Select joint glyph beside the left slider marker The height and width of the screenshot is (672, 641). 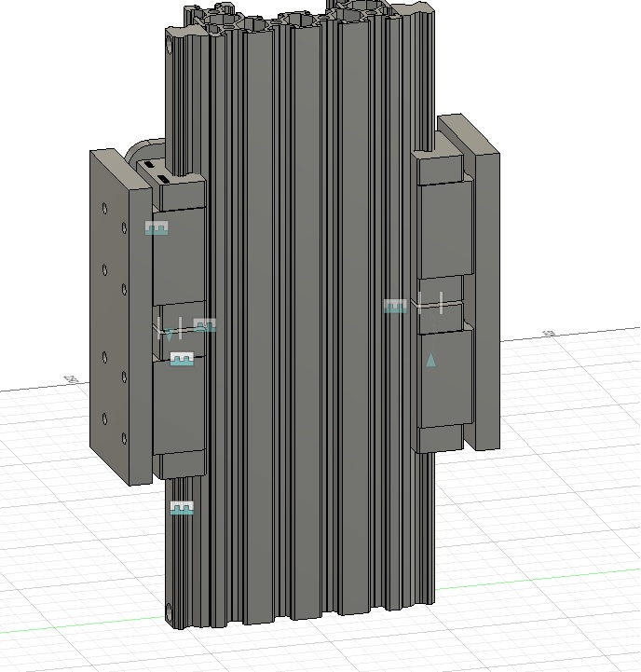pos(205,325)
